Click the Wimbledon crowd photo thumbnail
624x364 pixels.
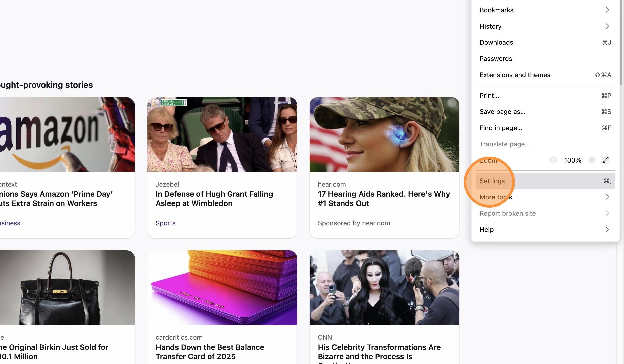coord(222,134)
